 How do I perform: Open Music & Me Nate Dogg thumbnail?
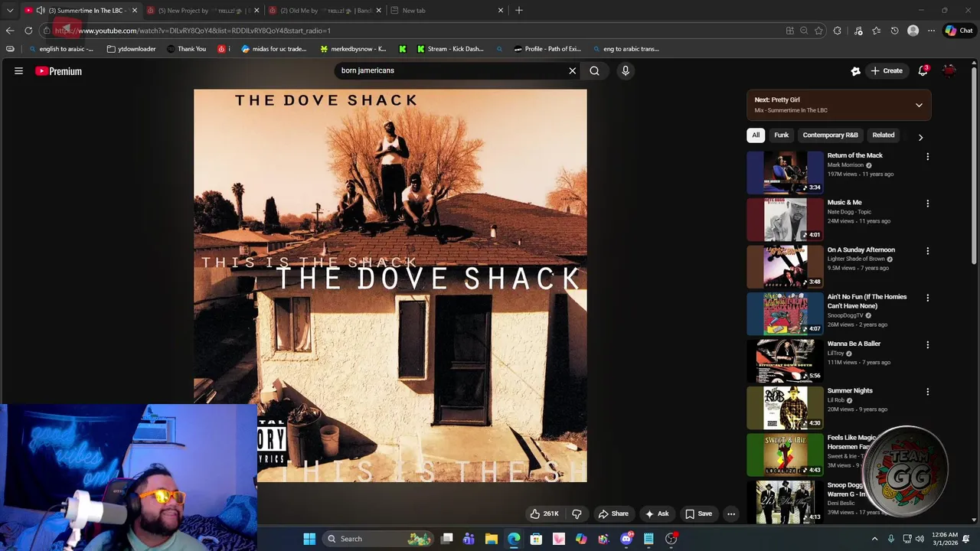pyautogui.click(x=785, y=219)
